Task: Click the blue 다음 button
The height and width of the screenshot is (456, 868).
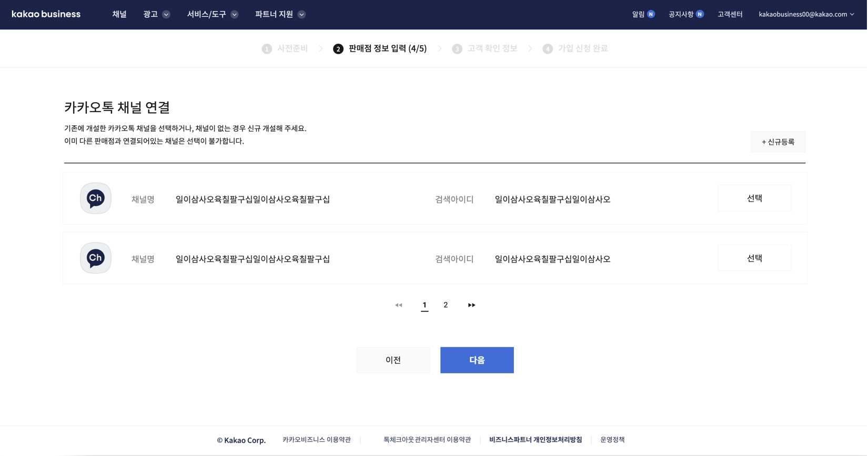Action: point(477,360)
